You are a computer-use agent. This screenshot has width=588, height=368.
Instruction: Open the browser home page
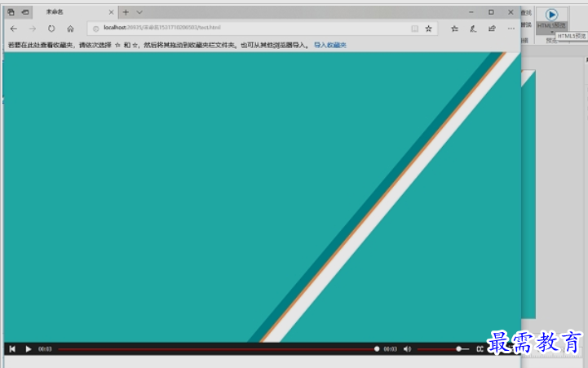click(70, 29)
